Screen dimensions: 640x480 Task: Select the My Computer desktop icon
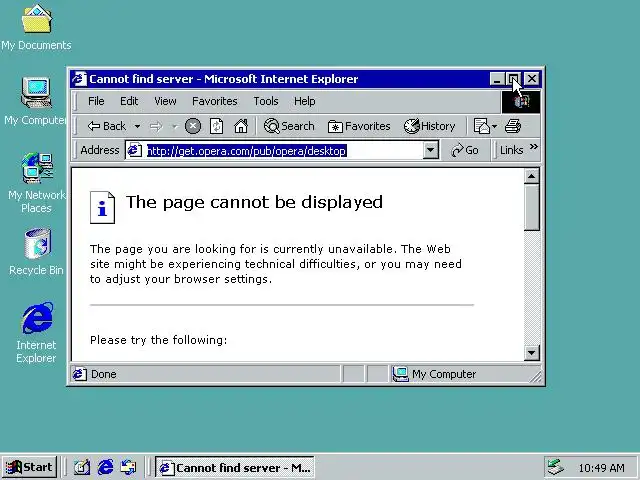[36, 101]
